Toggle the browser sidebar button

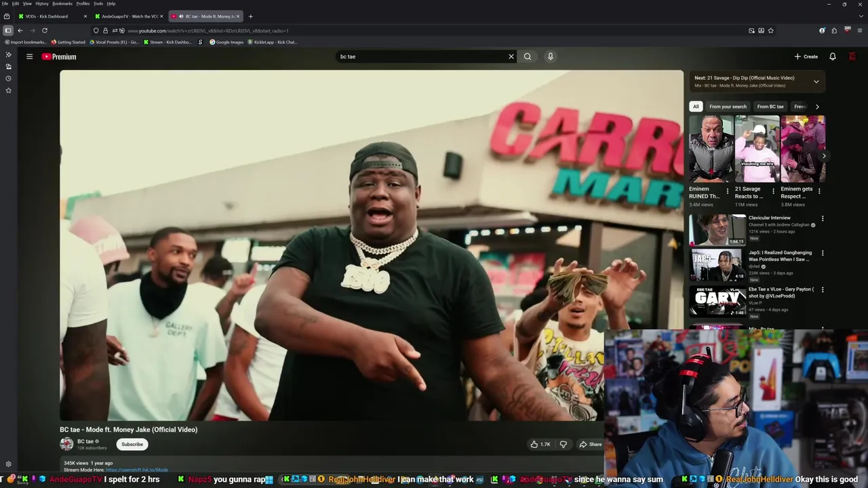coord(8,30)
